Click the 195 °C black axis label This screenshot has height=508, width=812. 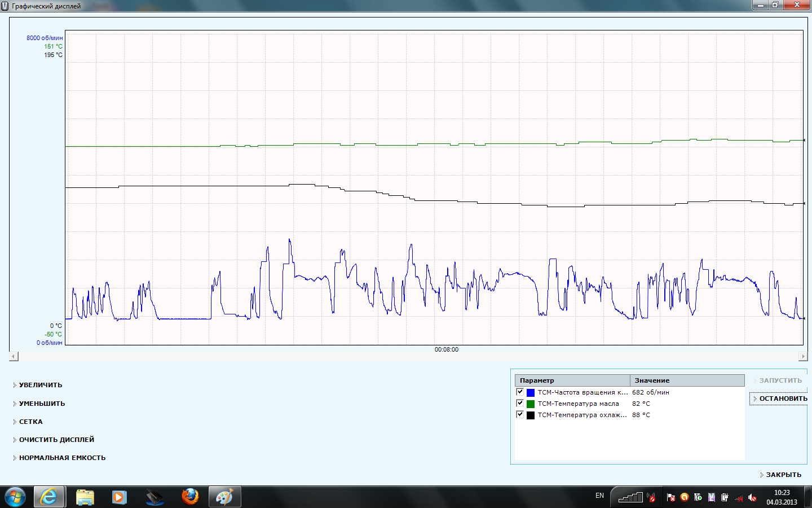pyautogui.click(x=54, y=55)
